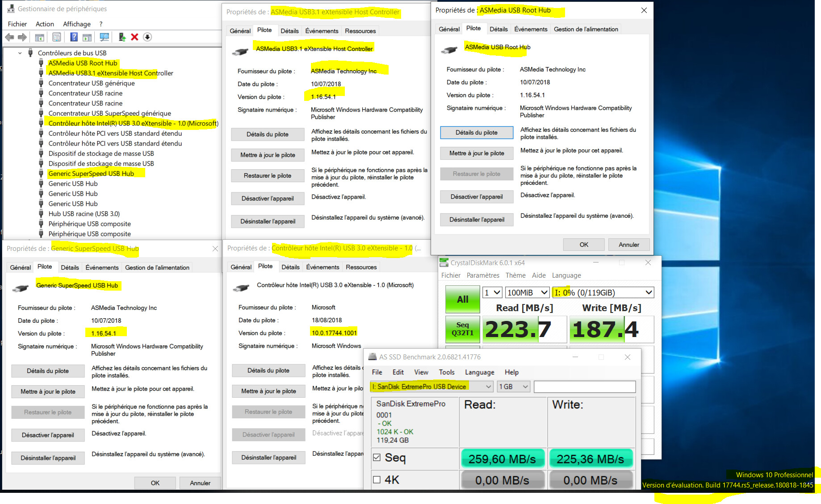
Task: Close the Generic SuperSpeed USB Hub properties dialog
Action: pos(215,249)
